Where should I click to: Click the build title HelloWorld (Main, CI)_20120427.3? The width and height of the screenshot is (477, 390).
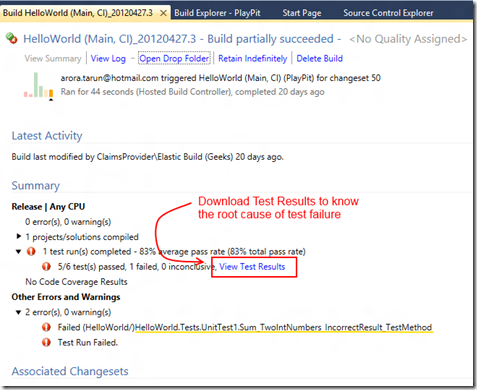click(110, 39)
